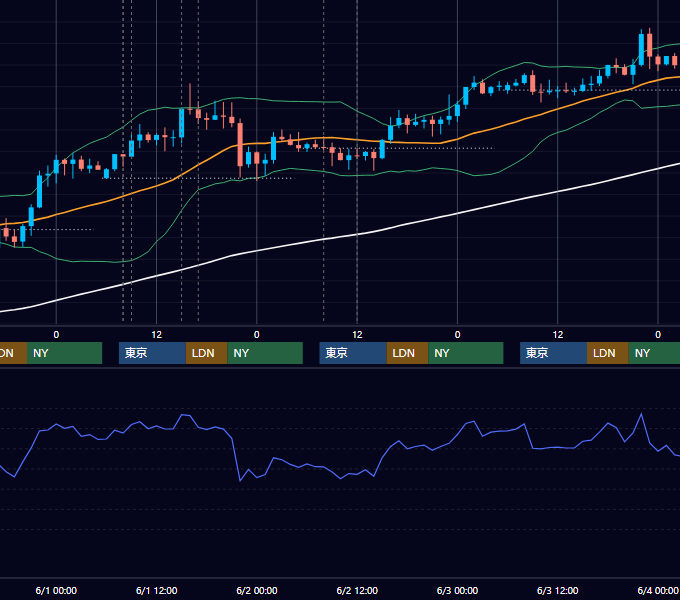Click the 6/1 00:00 time axis label
Image resolution: width=680 pixels, height=600 pixels.
pos(56,590)
